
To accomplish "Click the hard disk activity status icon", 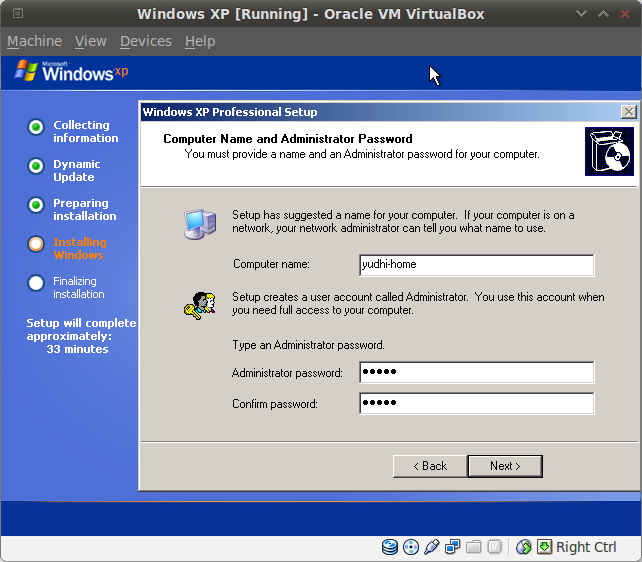I will click(390, 547).
